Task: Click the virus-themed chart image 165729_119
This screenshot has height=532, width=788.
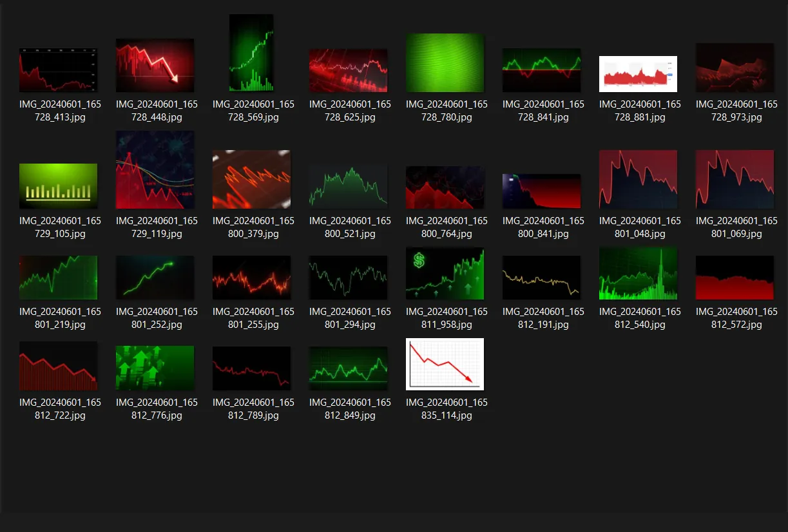Action: pos(155,169)
